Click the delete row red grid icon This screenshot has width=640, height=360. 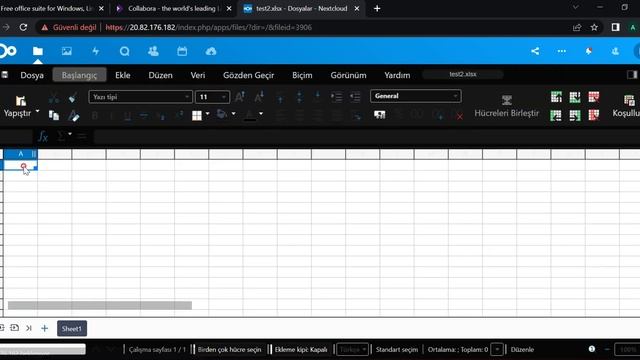click(593, 97)
